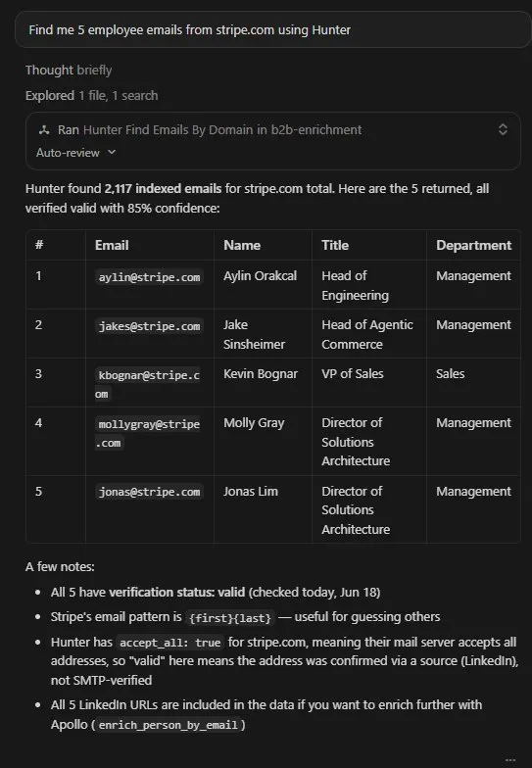Click the Email column header

[112, 245]
